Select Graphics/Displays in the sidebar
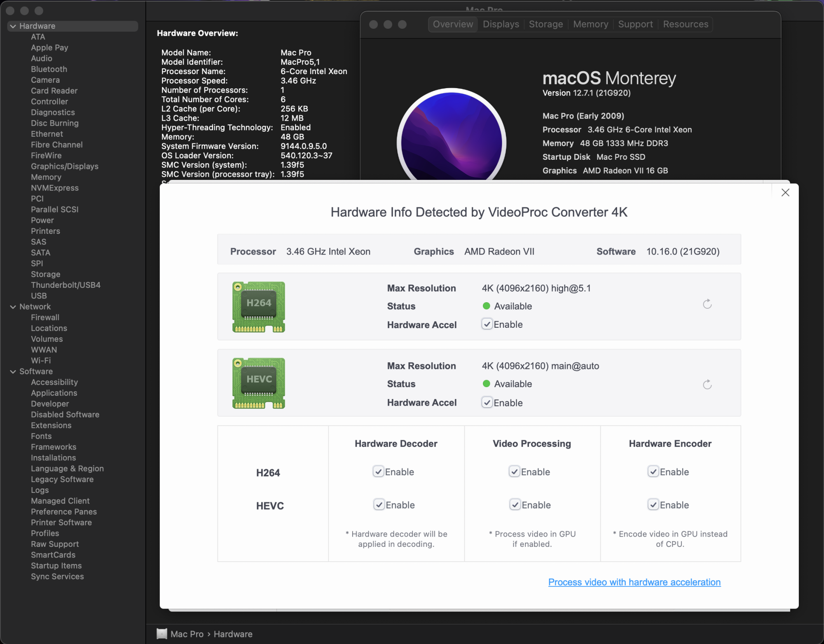This screenshot has height=644, width=824. point(65,166)
